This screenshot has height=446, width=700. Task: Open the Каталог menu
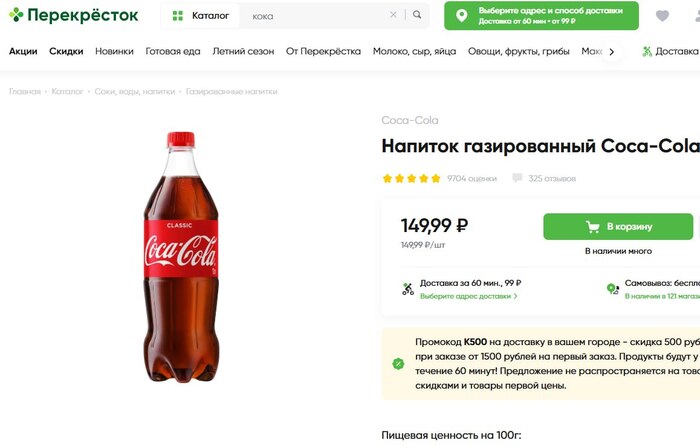(201, 16)
